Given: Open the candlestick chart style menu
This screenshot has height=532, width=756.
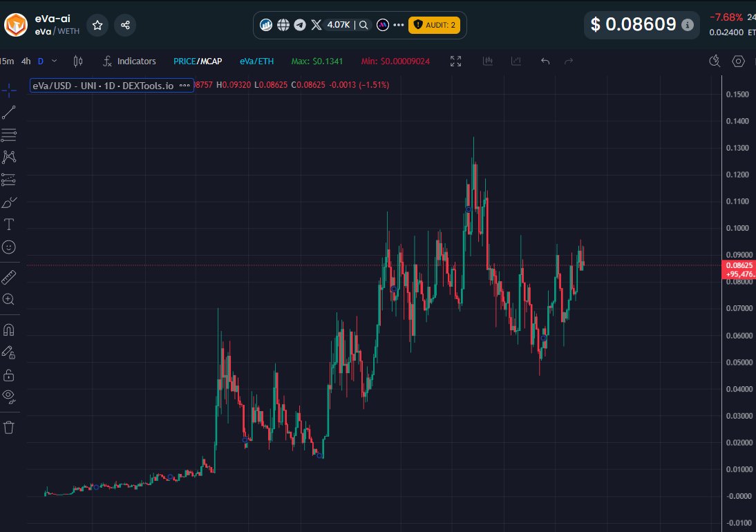Looking at the screenshot, I should coord(78,61).
